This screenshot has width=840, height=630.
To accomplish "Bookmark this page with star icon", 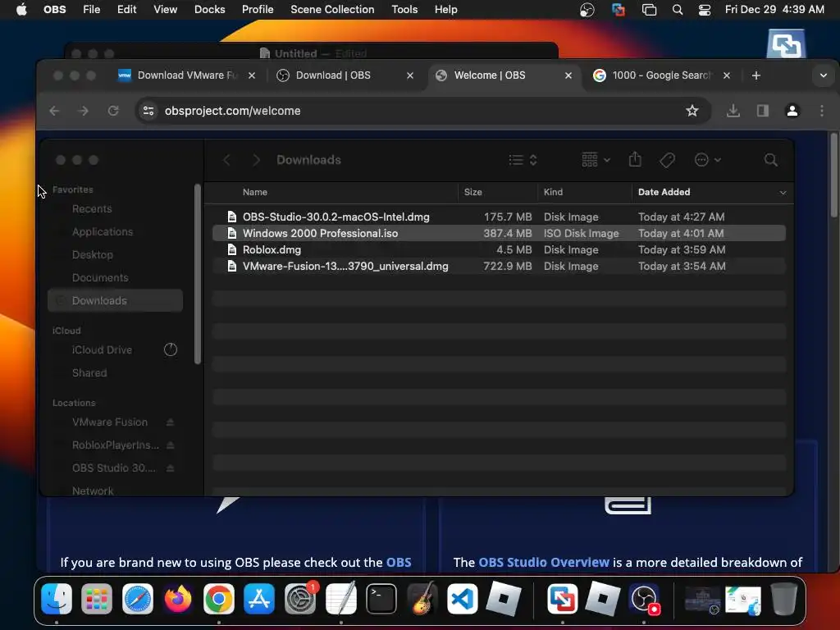I will click(x=692, y=111).
